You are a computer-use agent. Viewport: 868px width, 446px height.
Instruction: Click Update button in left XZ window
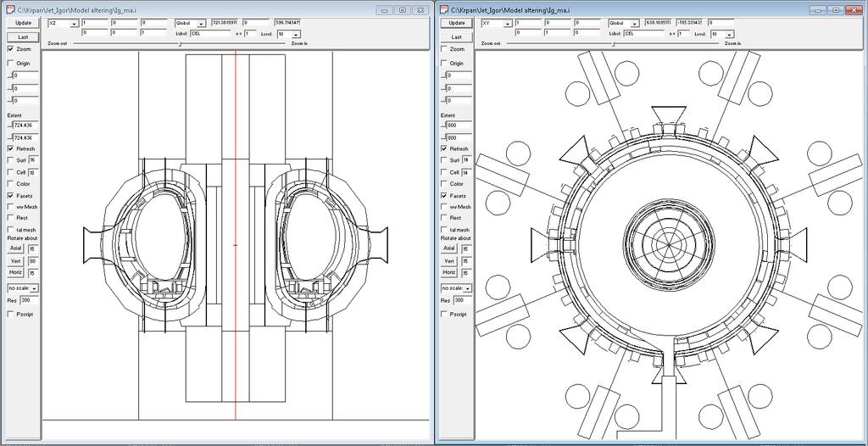click(23, 23)
